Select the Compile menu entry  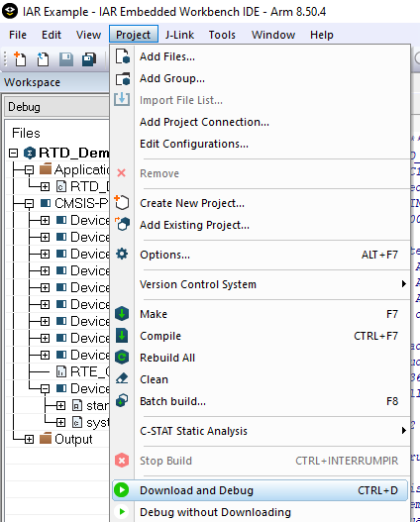pyautogui.click(x=261, y=336)
